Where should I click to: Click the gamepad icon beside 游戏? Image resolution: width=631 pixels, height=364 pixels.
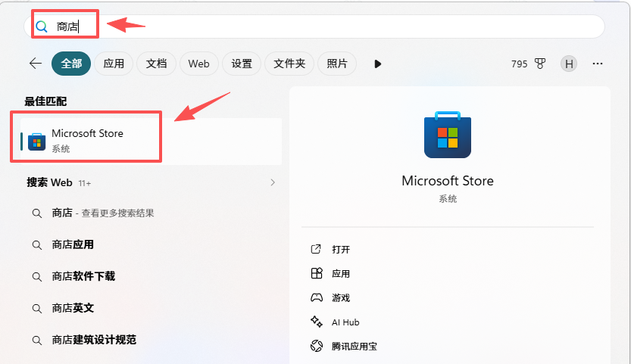pyautogui.click(x=317, y=297)
